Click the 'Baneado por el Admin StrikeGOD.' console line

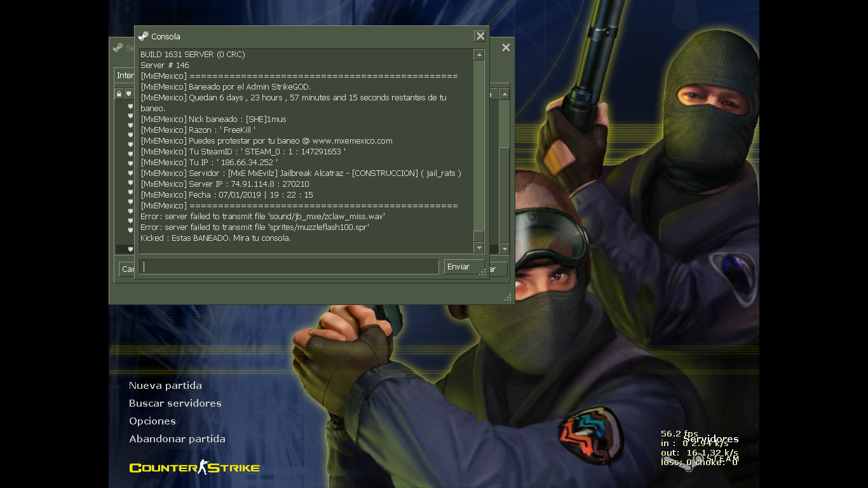coord(226,86)
